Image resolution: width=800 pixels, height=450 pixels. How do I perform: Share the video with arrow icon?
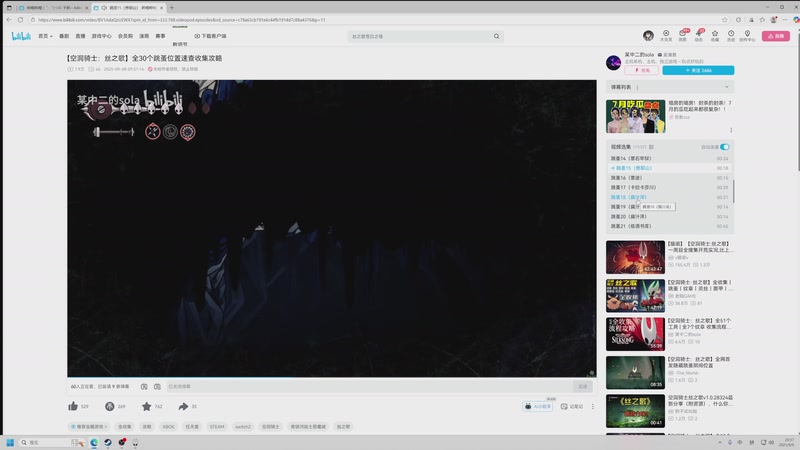click(x=183, y=406)
